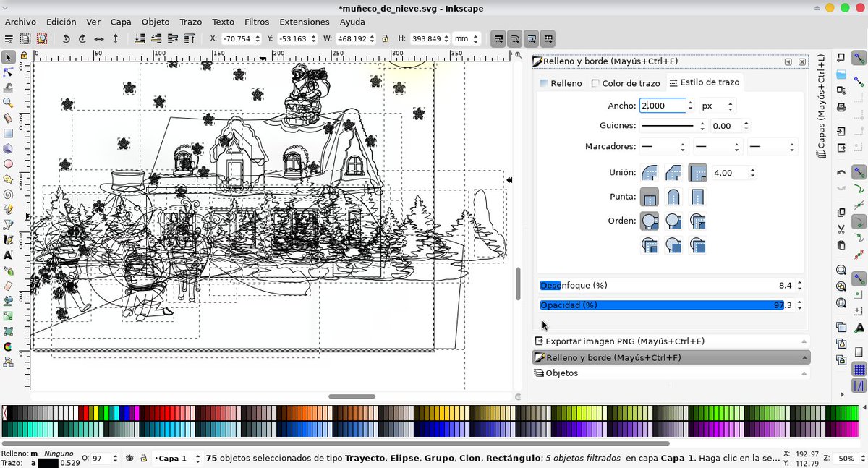868x468 pixels.
Task: Select the Selector arrow tool
Action: 8,57
